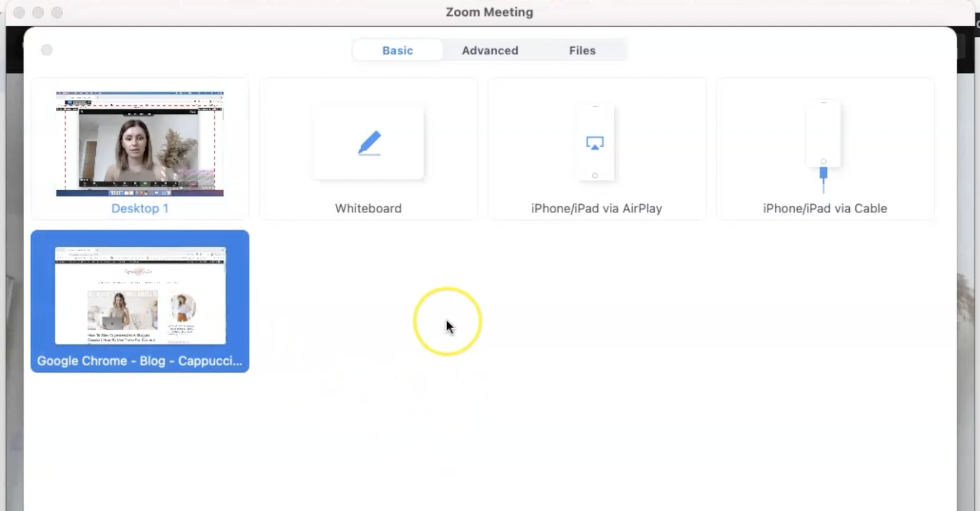The height and width of the screenshot is (511, 980).
Task: Click the 'Whiteboard' label
Action: (368, 209)
